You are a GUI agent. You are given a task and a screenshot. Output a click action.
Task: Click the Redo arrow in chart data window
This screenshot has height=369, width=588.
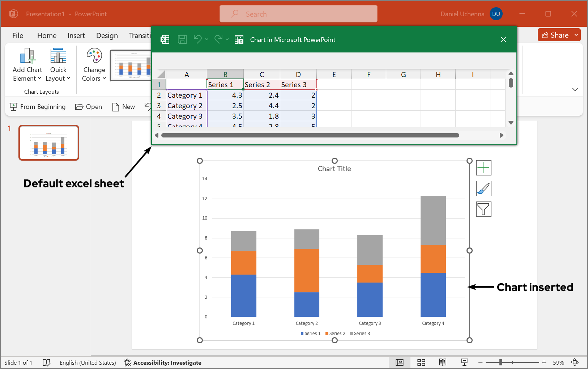[218, 39]
